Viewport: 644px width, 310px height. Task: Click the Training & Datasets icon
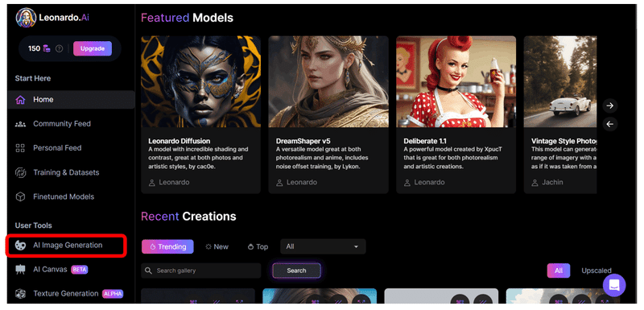pyautogui.click(x=20, y=172)
